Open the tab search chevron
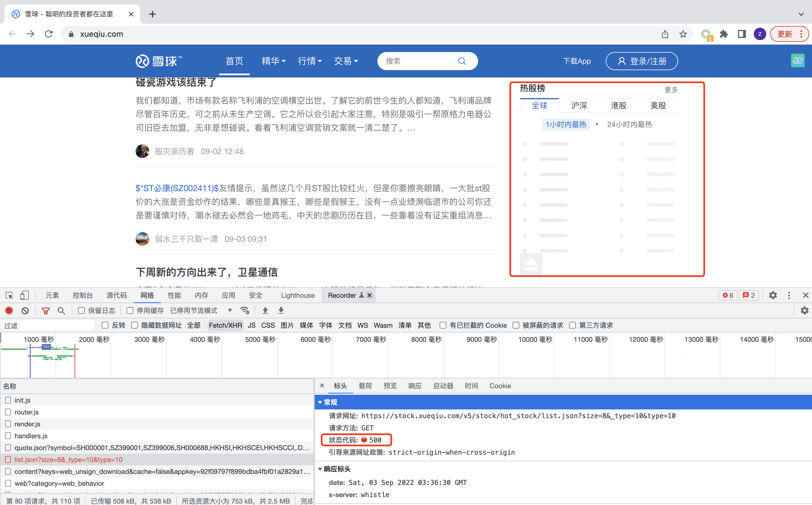Viewport: 812px width, 505px height. tap(801, 14)
